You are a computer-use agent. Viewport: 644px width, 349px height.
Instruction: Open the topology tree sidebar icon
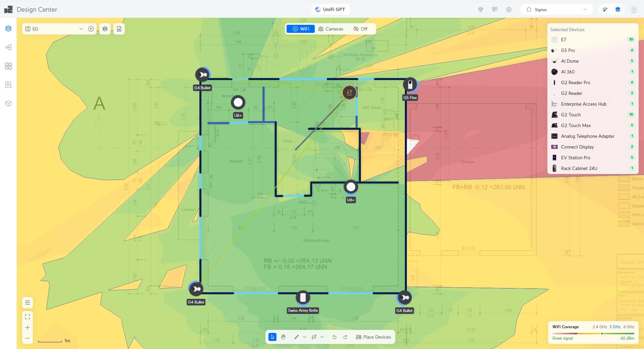(x=8, y=47)
